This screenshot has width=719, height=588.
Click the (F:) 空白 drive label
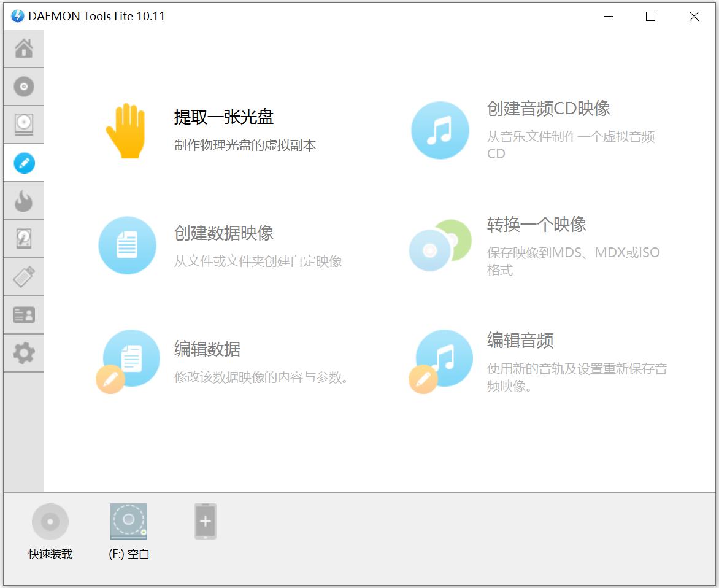point(129,554)
